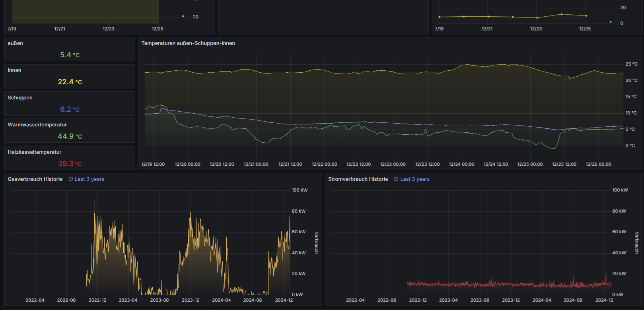Open the 'Heizkesseltemperatur' panel title menu
This screenshot has width=644, height=310.
pyautogui.click(x=35, y=152)
